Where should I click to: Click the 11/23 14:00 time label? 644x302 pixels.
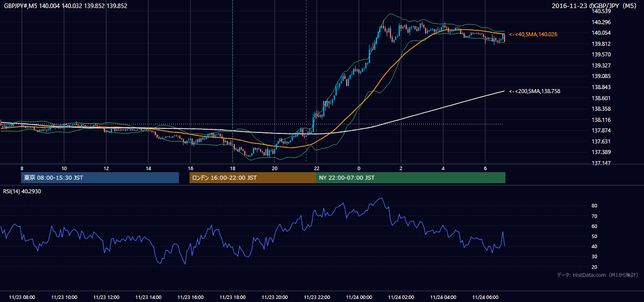(148, 297)
